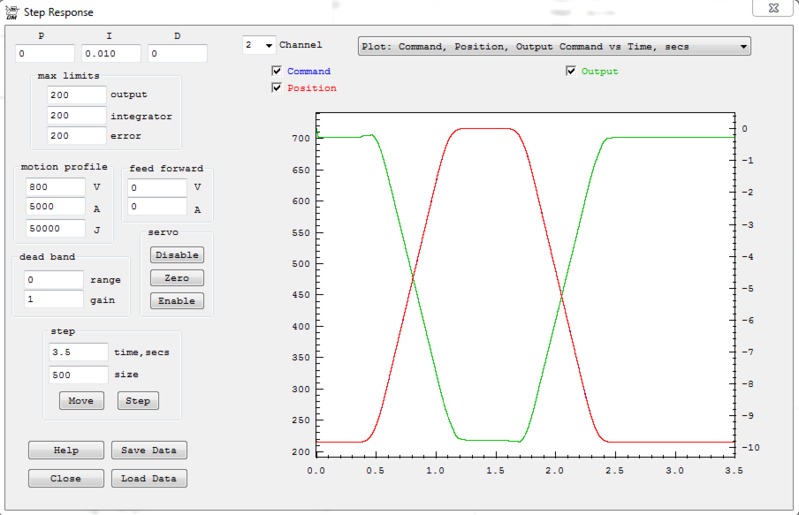Select the I gain field showing 0.010
Image resolution: width=799 pixels, height=515 pixels.
pyautogui.click(x=111, y=54)
